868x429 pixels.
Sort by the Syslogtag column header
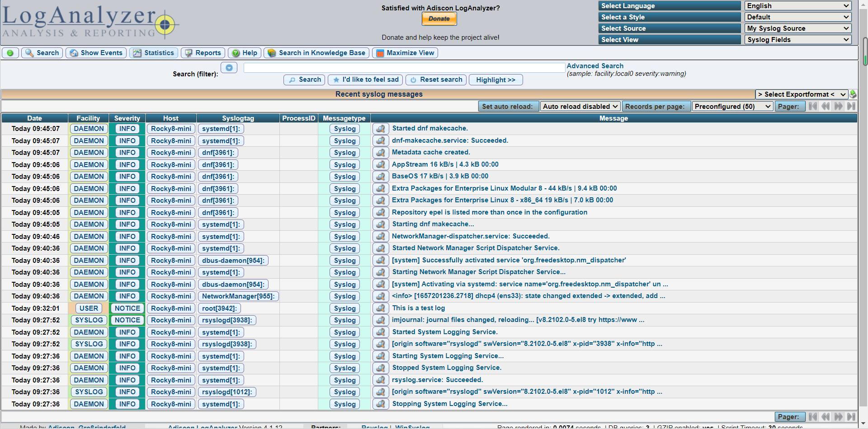pos(238,118)
